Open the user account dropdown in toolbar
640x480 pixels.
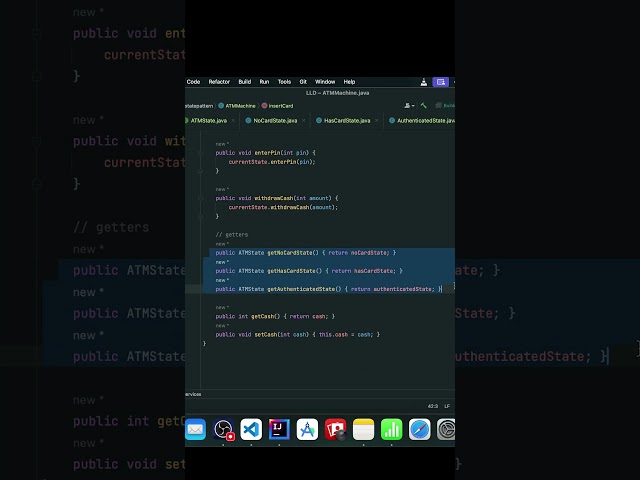409,105
